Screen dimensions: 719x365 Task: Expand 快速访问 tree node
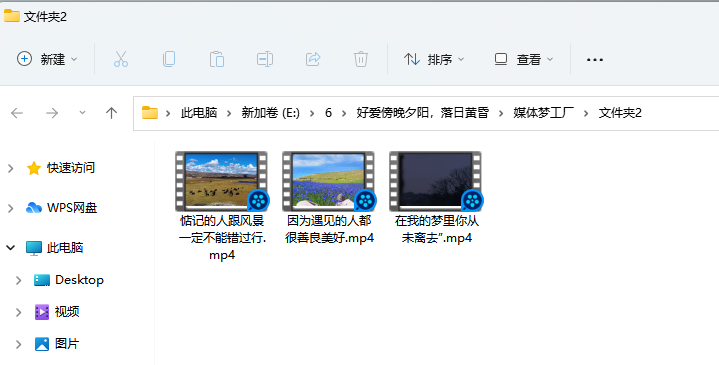click(x=11, y=168)
